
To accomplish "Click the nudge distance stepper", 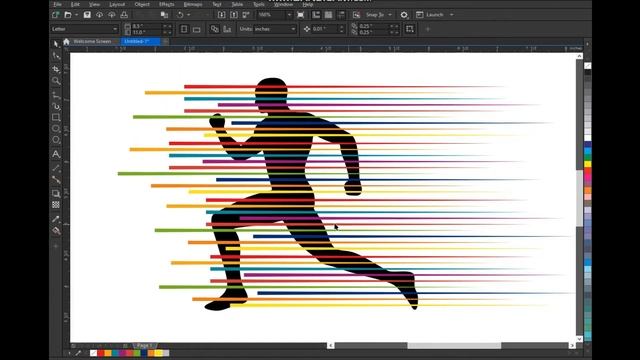I will (x=342, y=29).
